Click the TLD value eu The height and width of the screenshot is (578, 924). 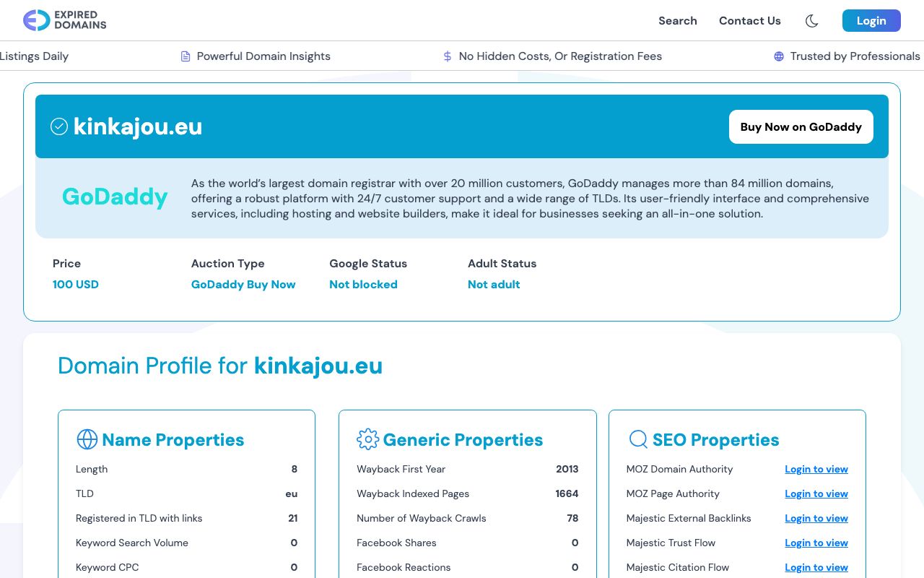[292, 493]
